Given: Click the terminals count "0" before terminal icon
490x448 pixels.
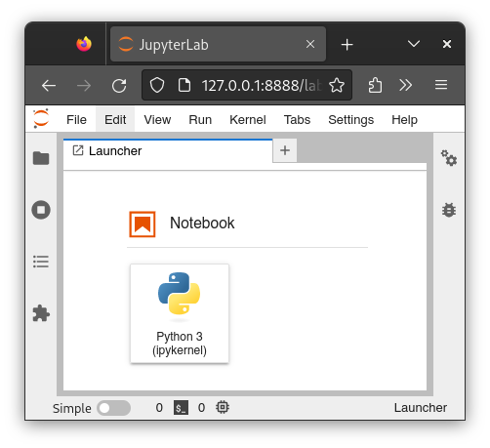Looking at the screenshot, I should [159, 408].
